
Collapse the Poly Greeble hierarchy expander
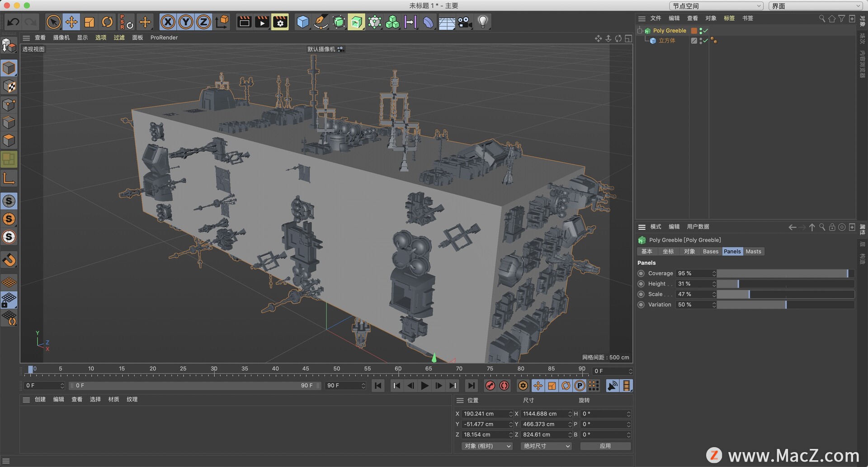640,31
